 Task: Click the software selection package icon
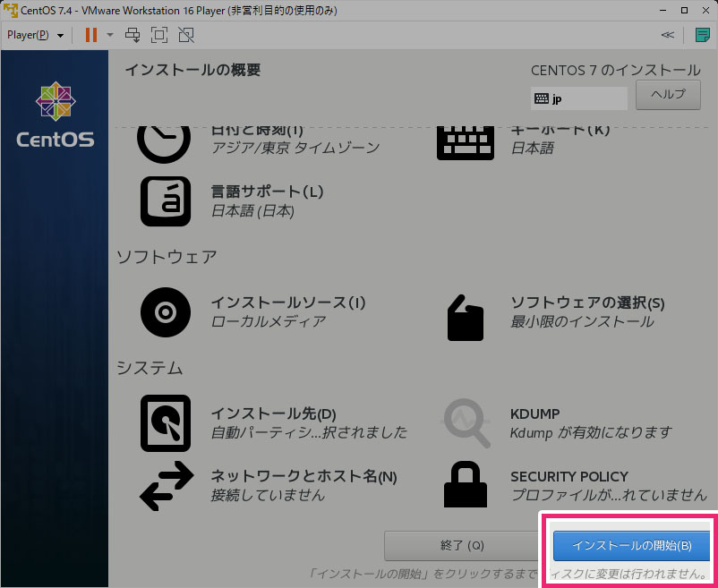[x=466, y=318]
